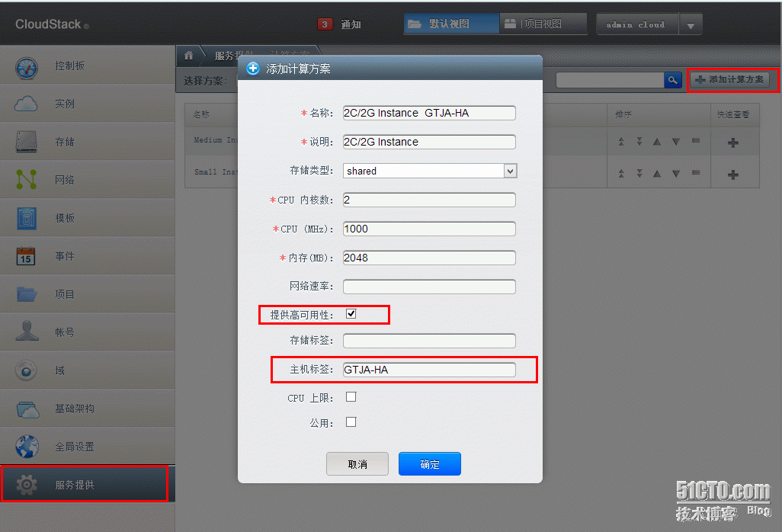Viewport: 782px width, 532px height.
Task: Open quick view for Medium Instance row
Action: [733, 143]
